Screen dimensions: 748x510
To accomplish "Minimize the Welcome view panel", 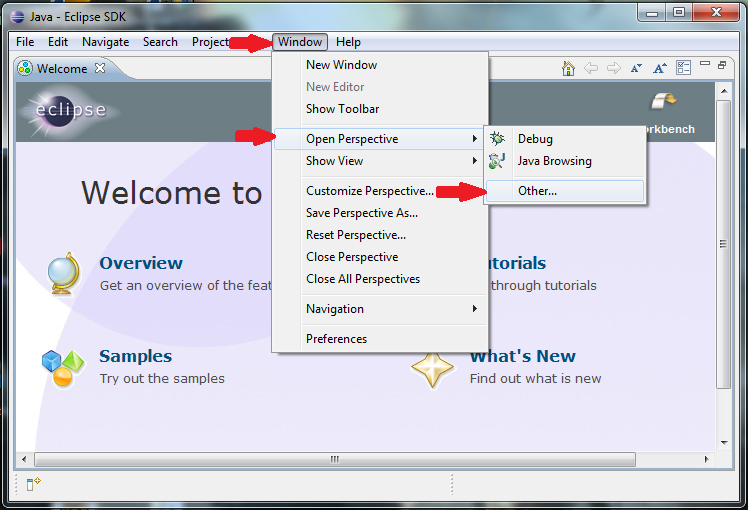I will pos(705,63).
